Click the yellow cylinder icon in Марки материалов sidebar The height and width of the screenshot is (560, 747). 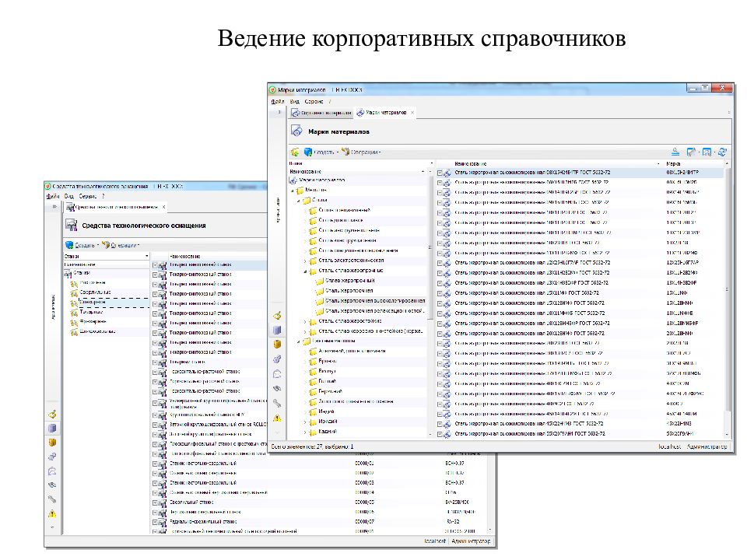[x=277, y=345]
